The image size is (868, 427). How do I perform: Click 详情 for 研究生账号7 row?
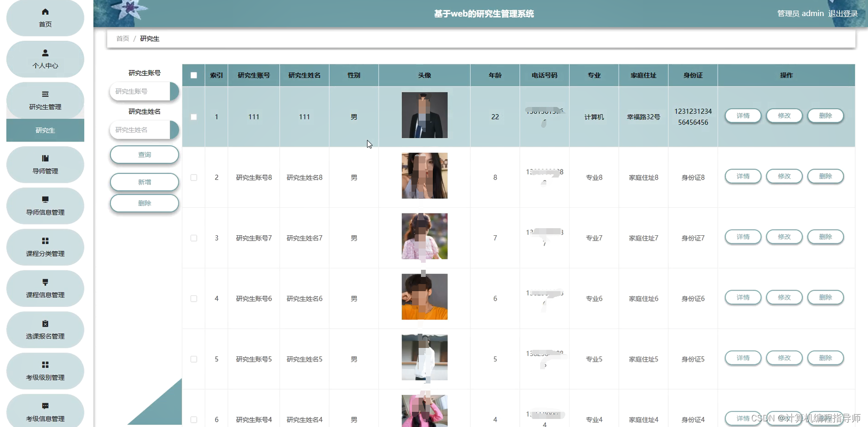(x=743, y=237)
